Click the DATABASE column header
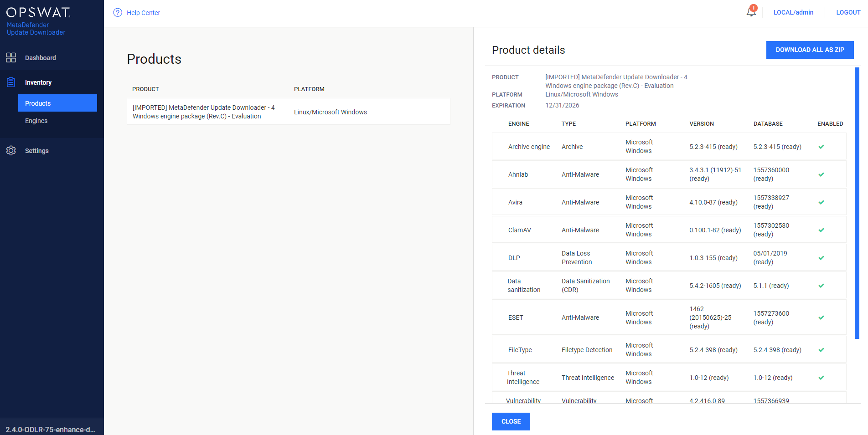This screenshot has width=868, height=435. point(768,124)
